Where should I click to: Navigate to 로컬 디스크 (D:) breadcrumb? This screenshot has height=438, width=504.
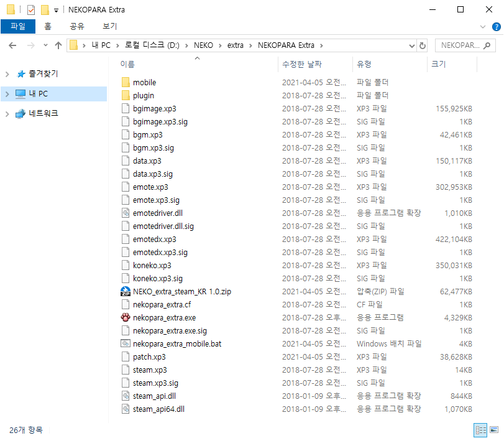coord(152,45)
